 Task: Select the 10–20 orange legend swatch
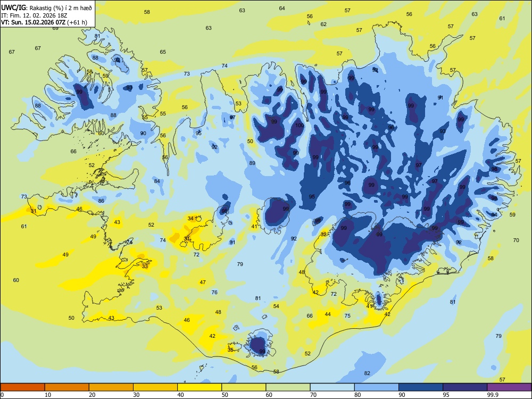coord(67,387)
